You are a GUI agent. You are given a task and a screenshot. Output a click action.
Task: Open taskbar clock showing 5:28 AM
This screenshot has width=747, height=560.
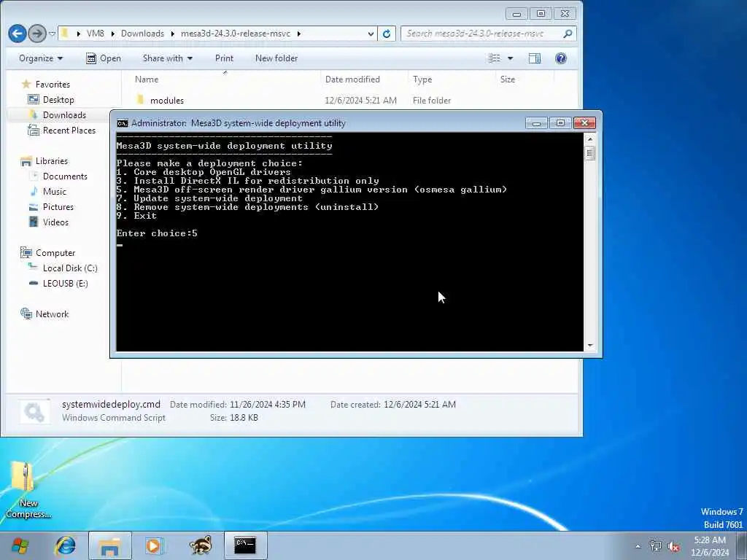[710, 546]
